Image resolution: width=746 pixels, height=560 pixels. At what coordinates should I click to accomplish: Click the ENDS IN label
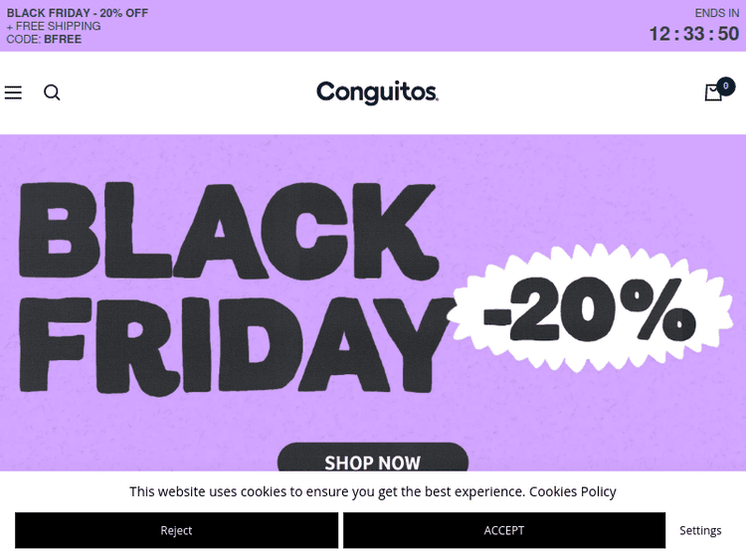point(716,13)
